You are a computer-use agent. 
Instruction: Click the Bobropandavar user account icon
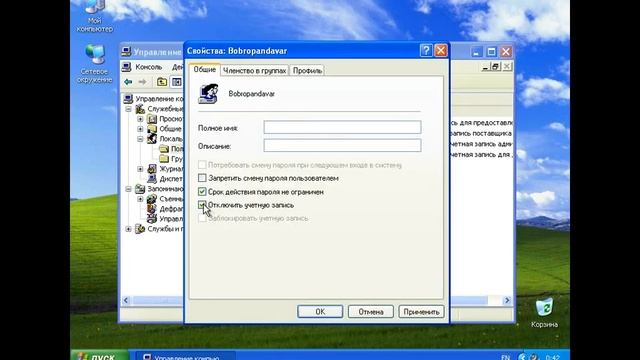pos(209,93)
